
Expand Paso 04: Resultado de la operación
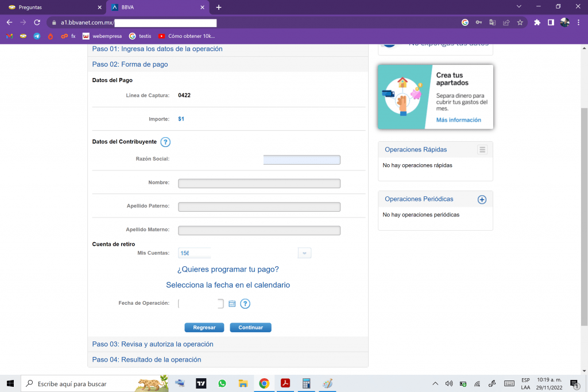pos(146,360)
